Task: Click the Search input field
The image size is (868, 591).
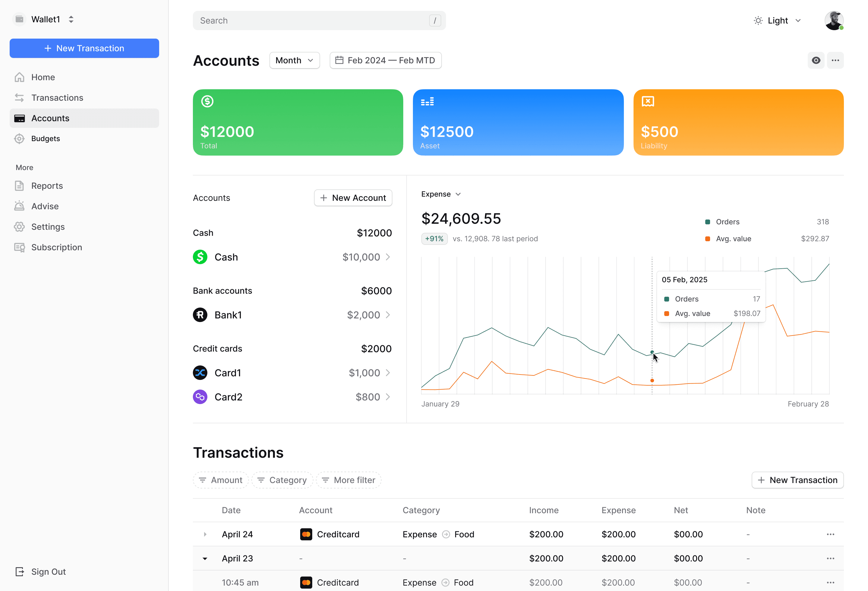Action: click(x=314, y=21)
